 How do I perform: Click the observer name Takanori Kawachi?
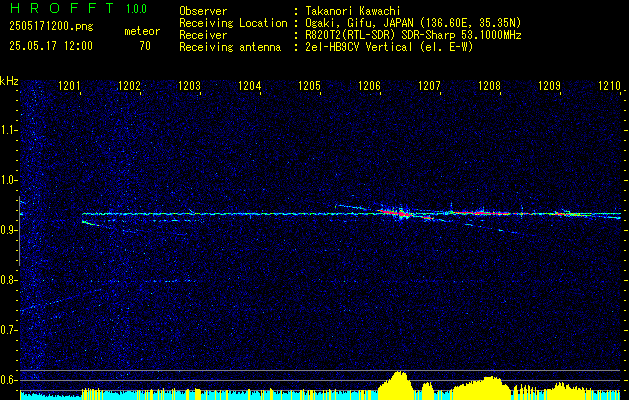pyautogui.click(x=352, y=11)
